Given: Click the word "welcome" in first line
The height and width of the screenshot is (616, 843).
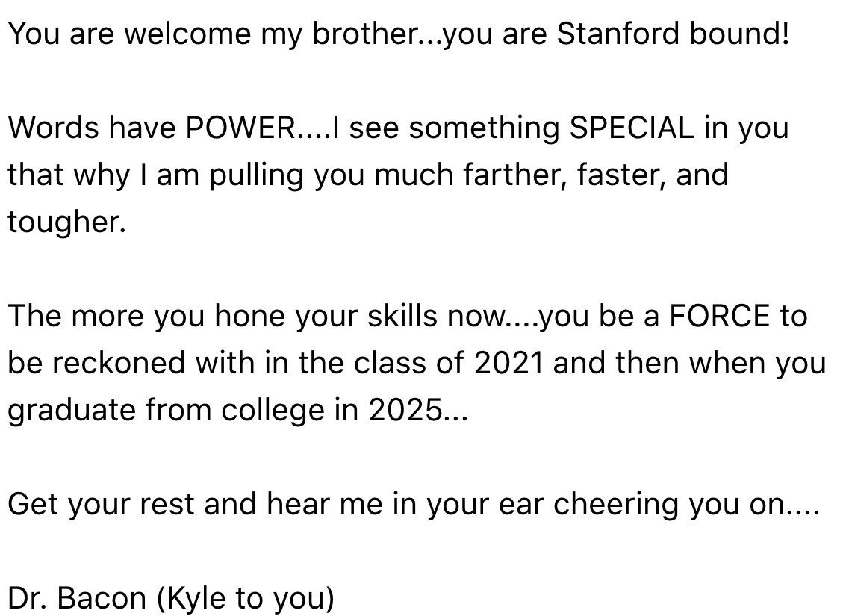Looking at the screenshot, I should point(187,34).
